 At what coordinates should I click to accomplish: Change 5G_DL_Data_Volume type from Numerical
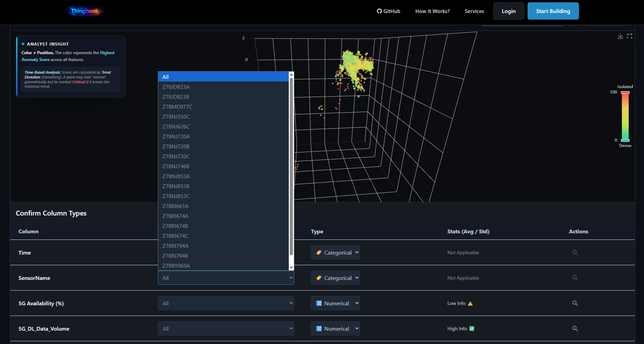tap(335, 329)
